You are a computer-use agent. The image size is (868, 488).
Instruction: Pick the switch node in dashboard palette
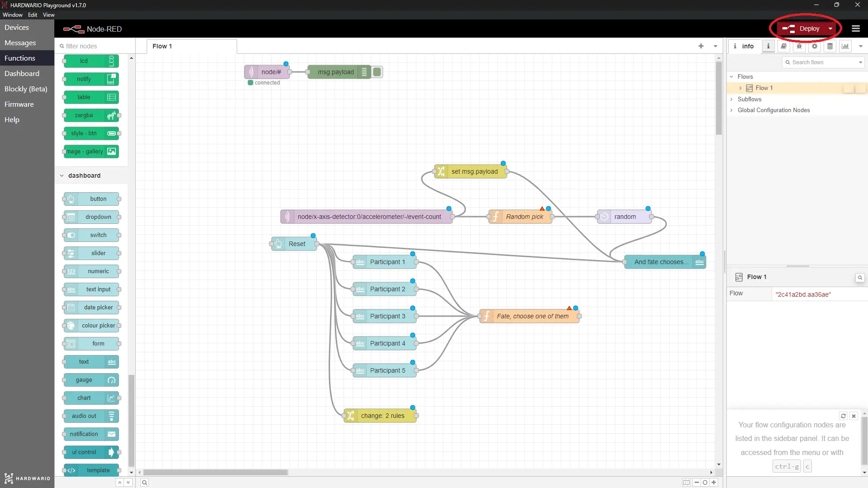click(91, 235)
